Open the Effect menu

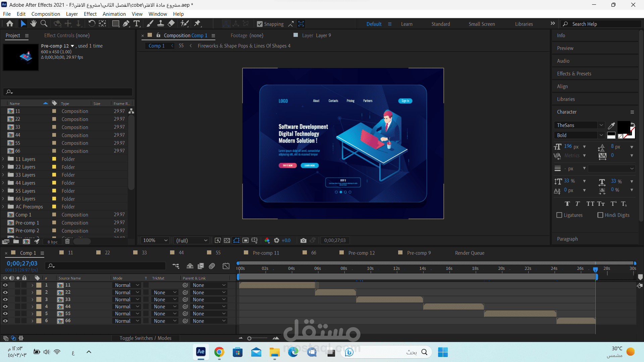coord(90,14)
